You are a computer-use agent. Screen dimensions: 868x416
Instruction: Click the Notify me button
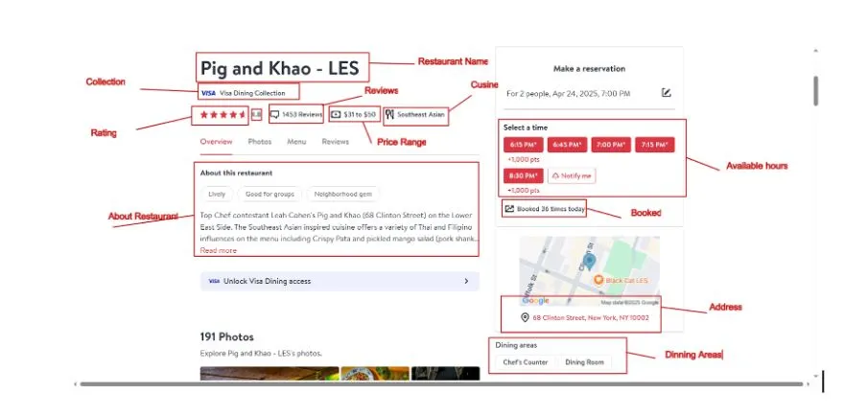pos(572,176)
